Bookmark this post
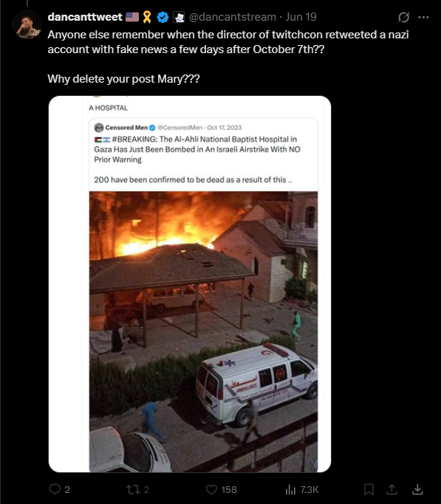Image resolution: width=441 pixels, height=504 pixels. [x=369, y=489]
